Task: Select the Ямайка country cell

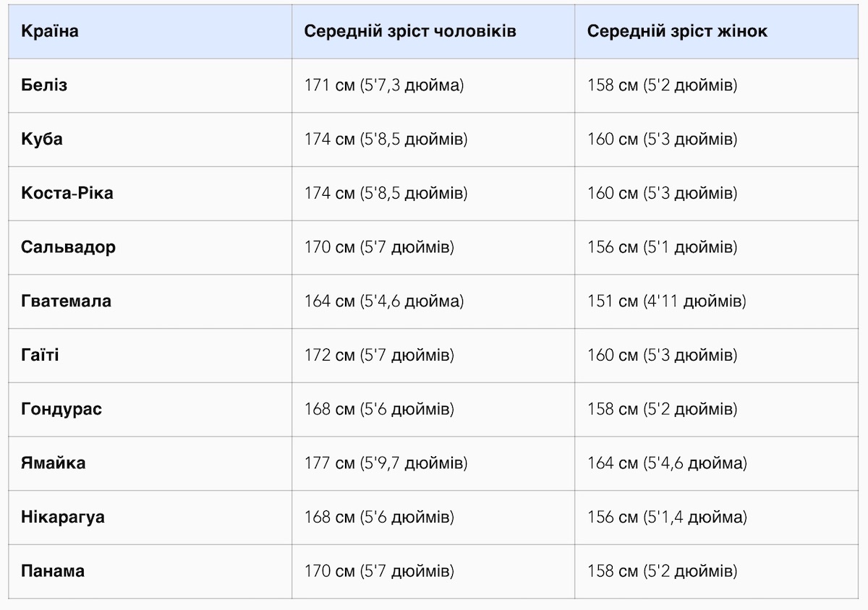Action: click(53, 463)
